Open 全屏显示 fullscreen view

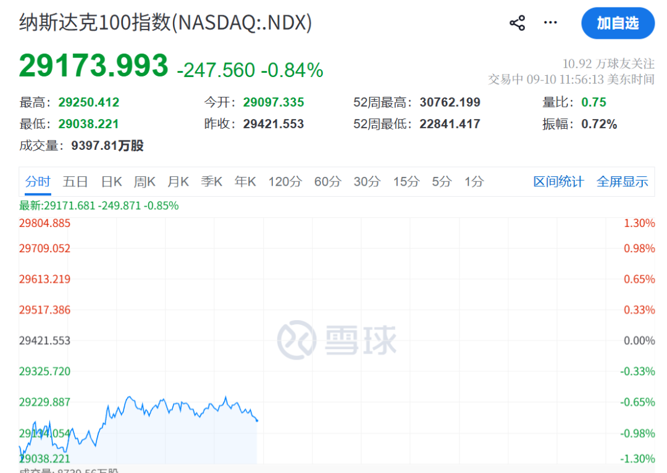(x=622, y=182)
